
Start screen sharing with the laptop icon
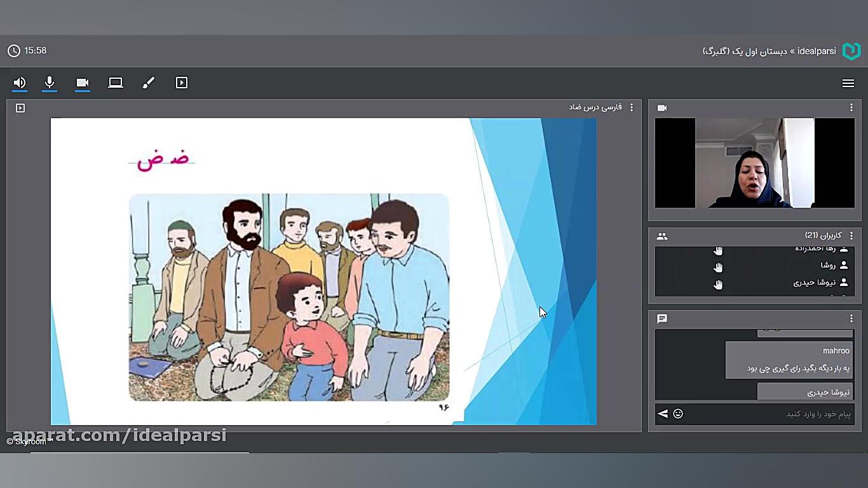(116, 83)
